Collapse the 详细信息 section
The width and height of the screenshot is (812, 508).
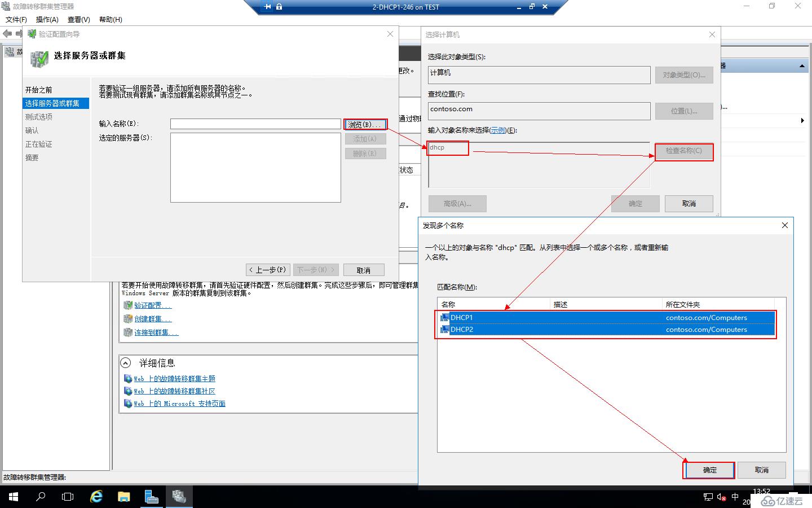pos(126,363)
